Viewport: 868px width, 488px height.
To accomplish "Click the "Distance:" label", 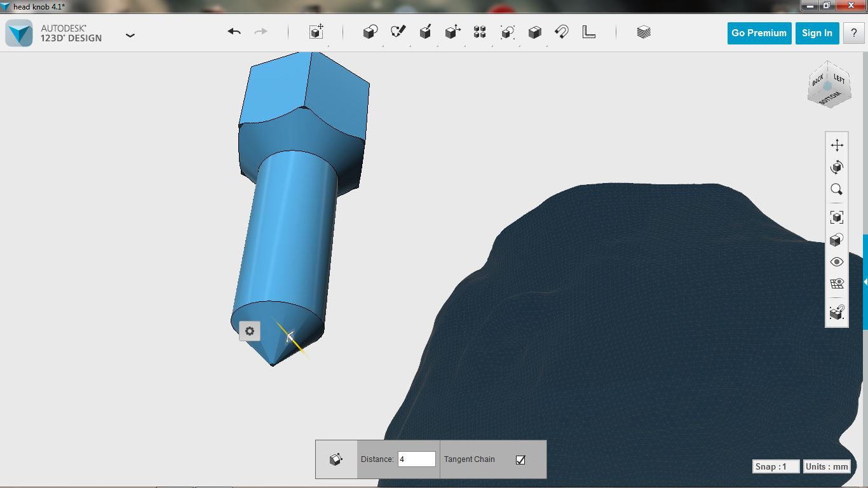I will 377,459.
